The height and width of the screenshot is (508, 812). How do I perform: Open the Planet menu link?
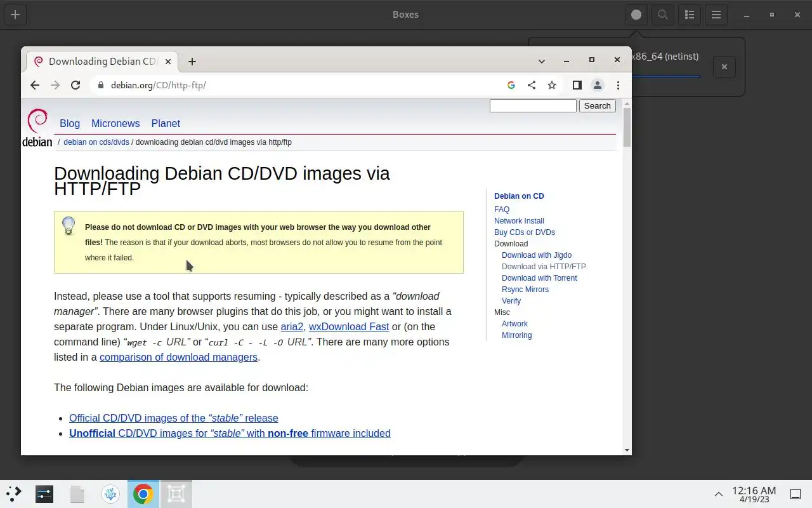pos(166,123)
